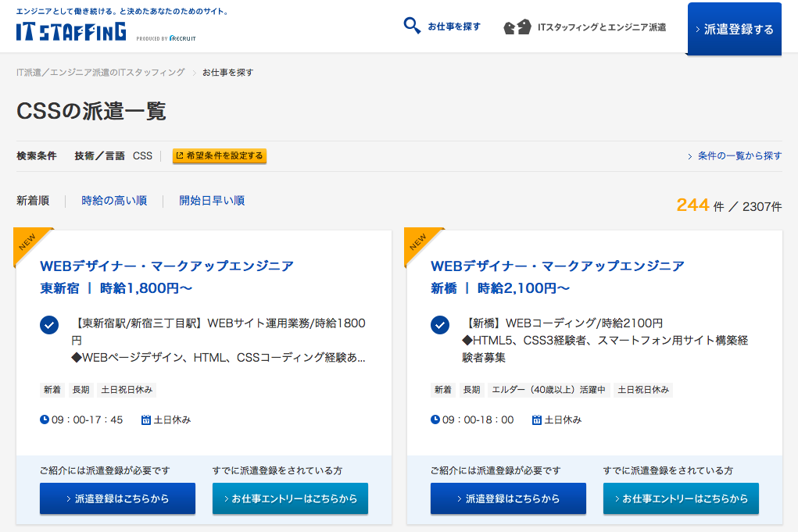Click the 希望条件を設定する yellow button
Image resolution: width=798 pixels, height=532 pixels.
[220, 155]
